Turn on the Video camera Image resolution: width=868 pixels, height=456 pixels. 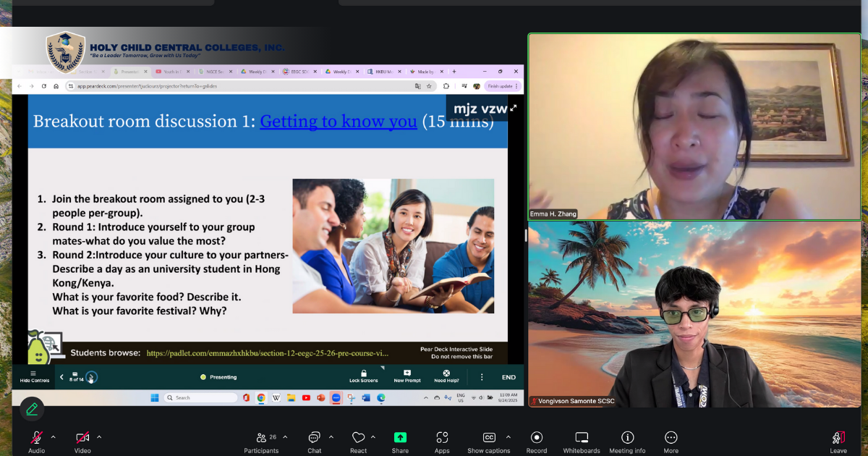click(x=82, y=438)
